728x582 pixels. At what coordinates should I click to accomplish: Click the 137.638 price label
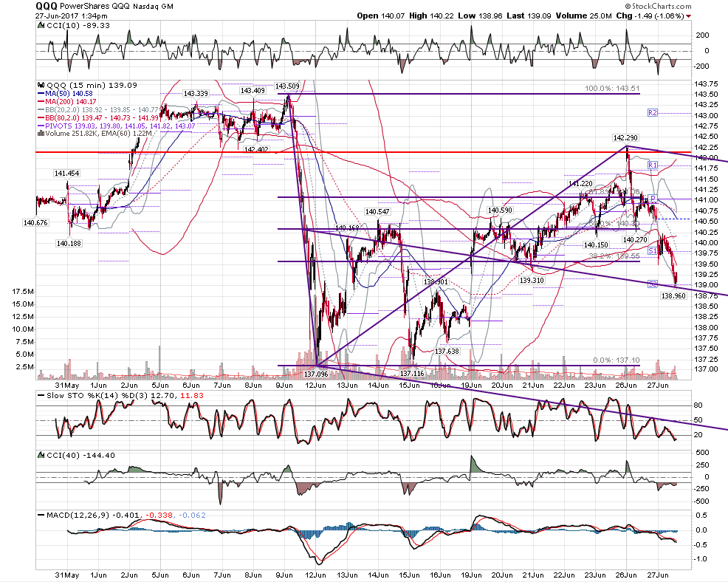point(447,352)
